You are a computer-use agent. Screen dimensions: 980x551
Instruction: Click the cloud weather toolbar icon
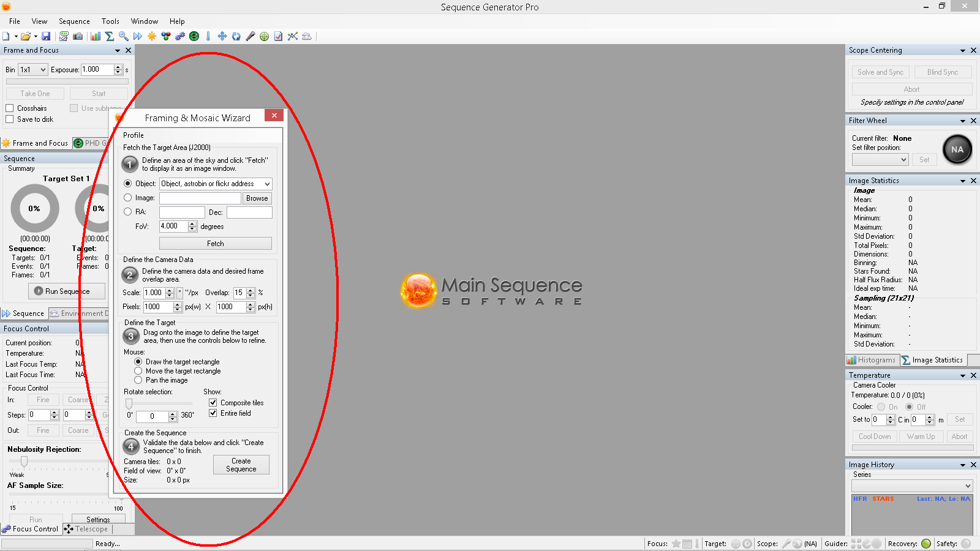click(307, 37)
